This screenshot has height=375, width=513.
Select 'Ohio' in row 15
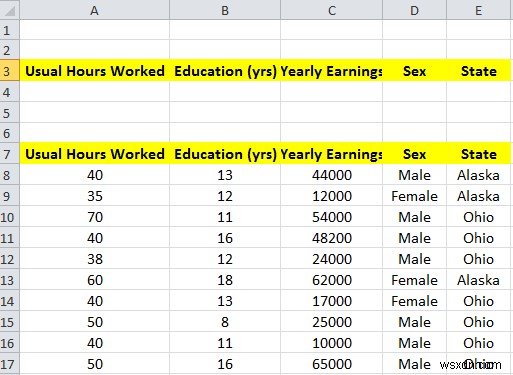coord(479,322)
